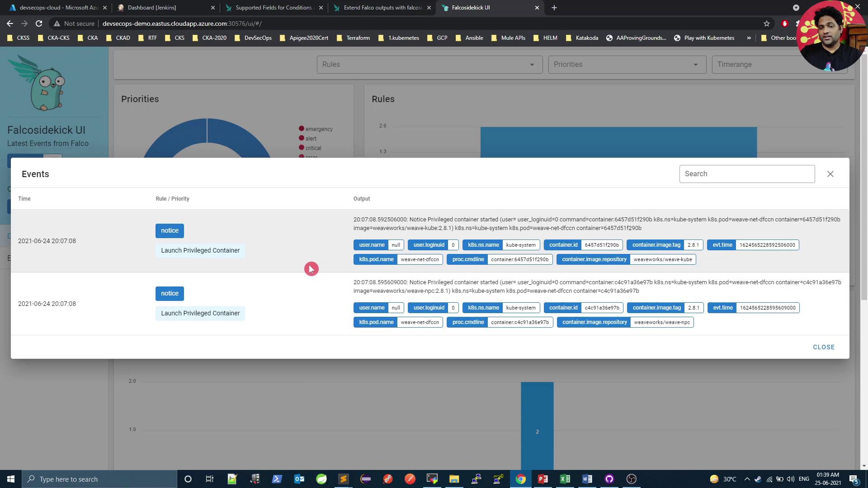868x488 pixels.
Task: Open Chrome from Windows taskbar
Action: [x=521, y=479]
